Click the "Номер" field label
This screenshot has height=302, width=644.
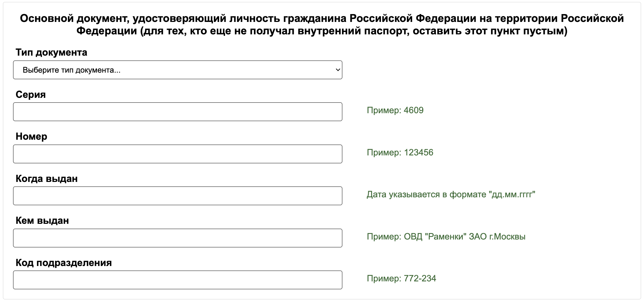click(32, 136)
